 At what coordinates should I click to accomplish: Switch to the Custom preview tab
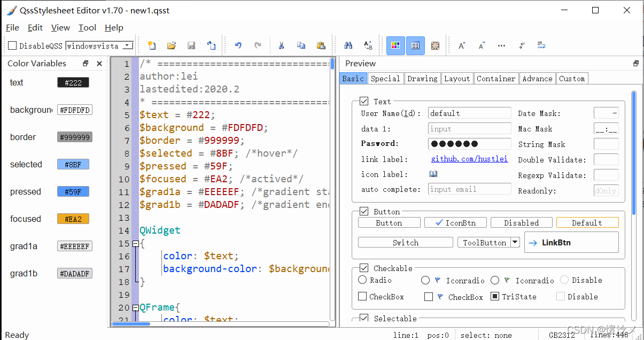[x=572, y=79]
